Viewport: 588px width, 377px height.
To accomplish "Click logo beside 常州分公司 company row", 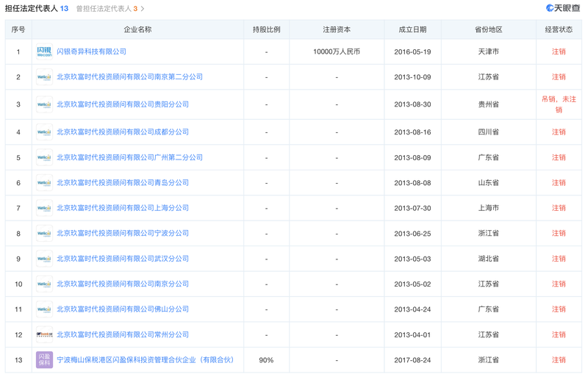I will pyautogui.click(x=44, y=334).
